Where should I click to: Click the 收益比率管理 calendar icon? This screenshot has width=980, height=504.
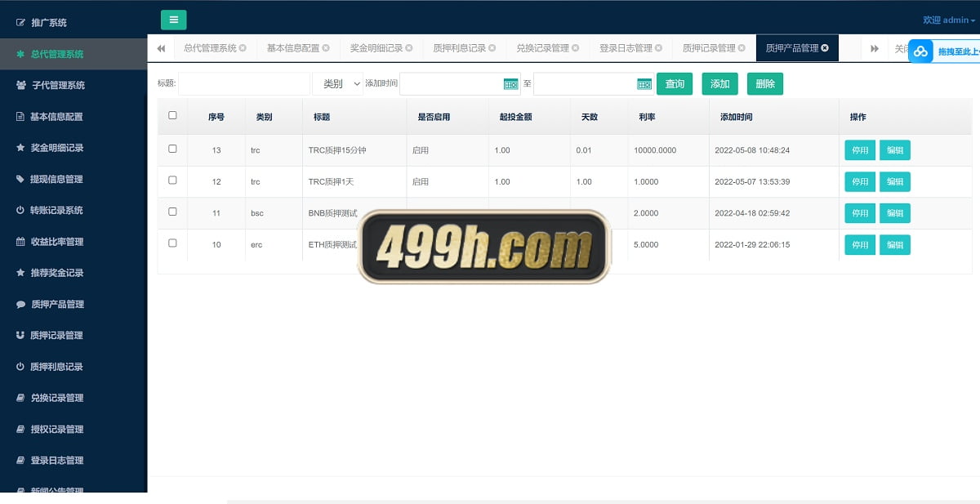tap(20, 242)
